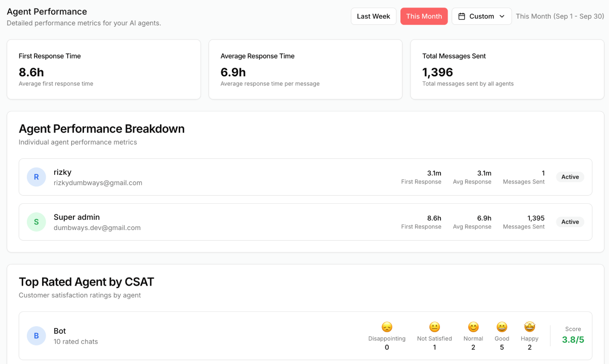Click the 3.8/5 score value
The image size is (609, 364).
pyautogui.click(x=572, y=340)
